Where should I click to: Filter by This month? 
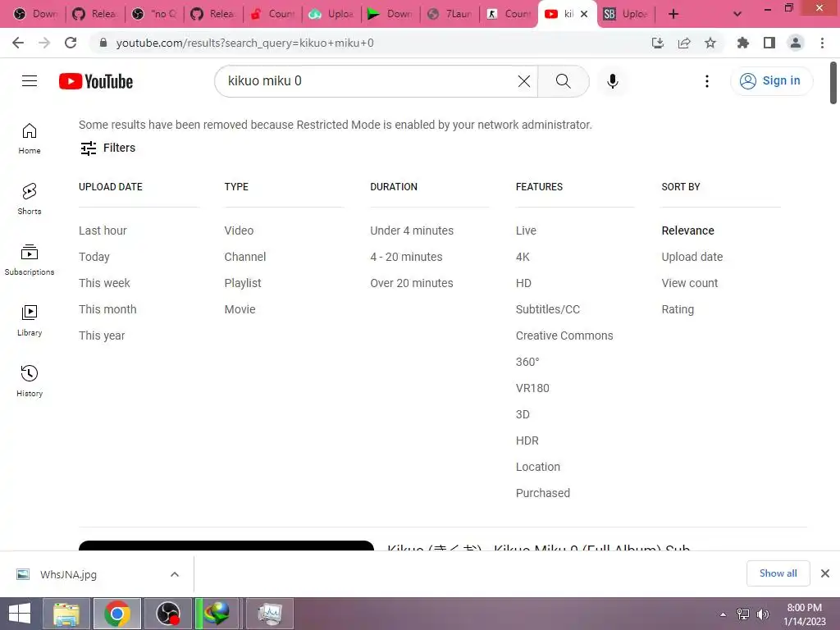tap(107, 309)
